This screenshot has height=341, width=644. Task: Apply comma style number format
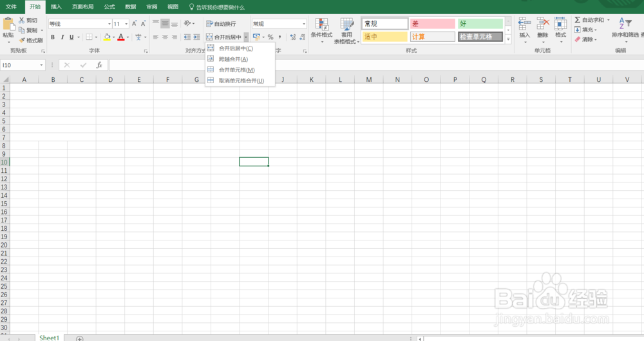(x=279, y=37)
